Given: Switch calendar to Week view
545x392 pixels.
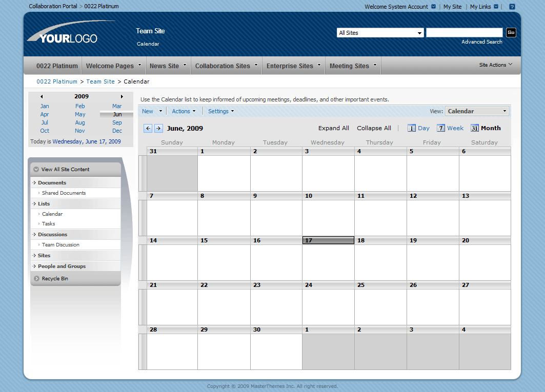Looking at the screenshot, I should pos(450,128).
